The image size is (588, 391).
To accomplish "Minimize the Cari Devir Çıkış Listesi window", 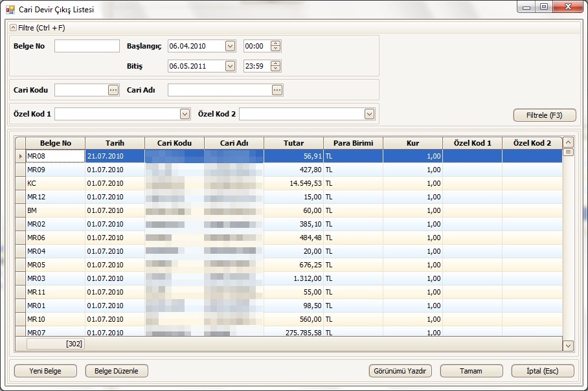I will pos(526,7).
